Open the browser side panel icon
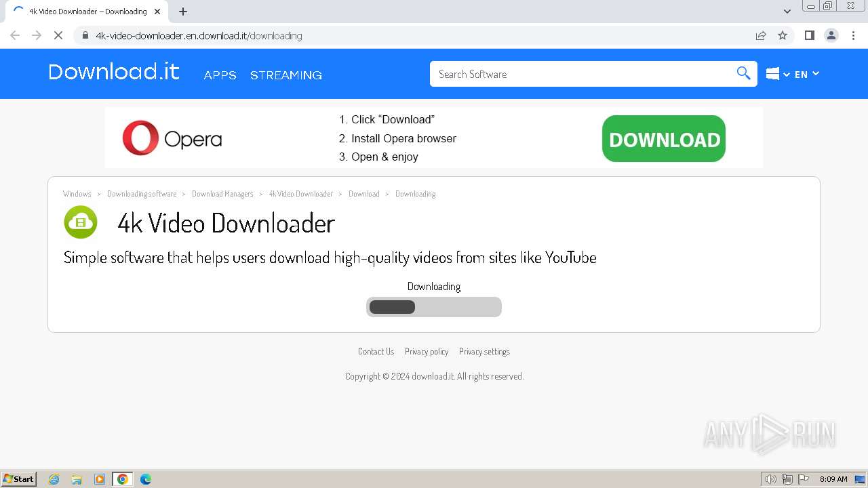This screenshot has width=868, height=488. pyautogui.click(x=809, y=35)
